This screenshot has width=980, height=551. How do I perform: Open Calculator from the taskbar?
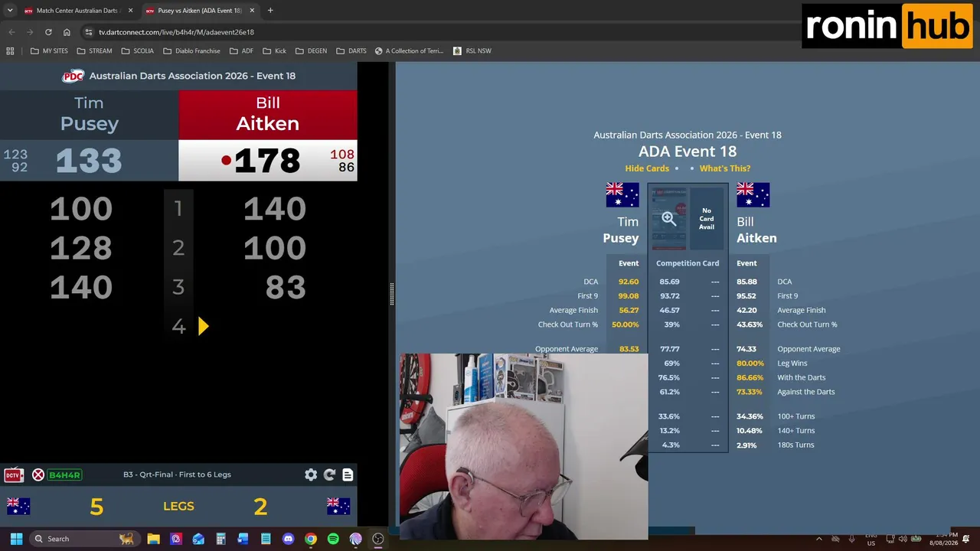click(x=220, y=539)
